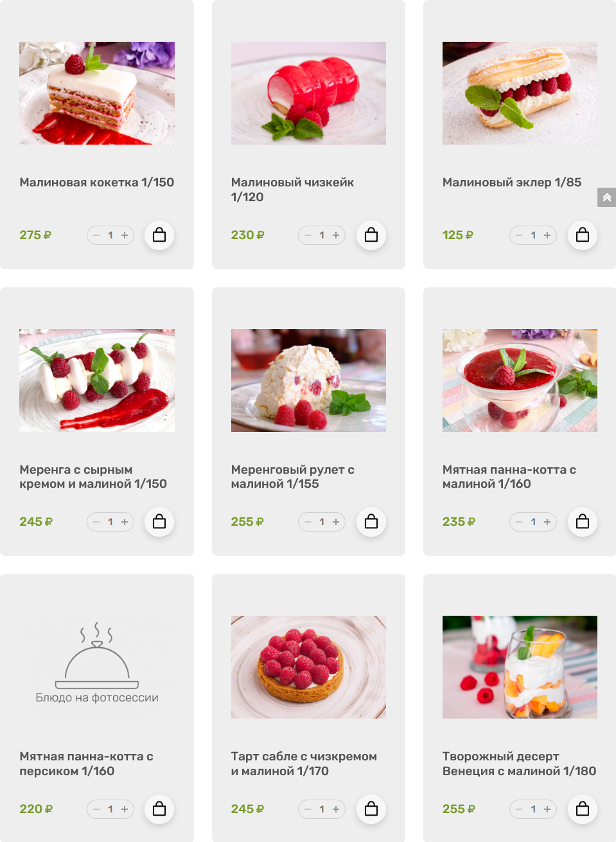Open the Малиновый эклер 1/85 product title
Screen dimensions: 616x842
(x=512, y=183)
